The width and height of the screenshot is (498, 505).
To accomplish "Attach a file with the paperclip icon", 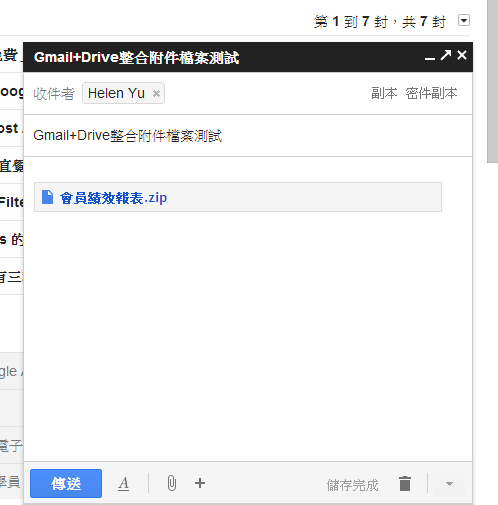I will point(172,483).
